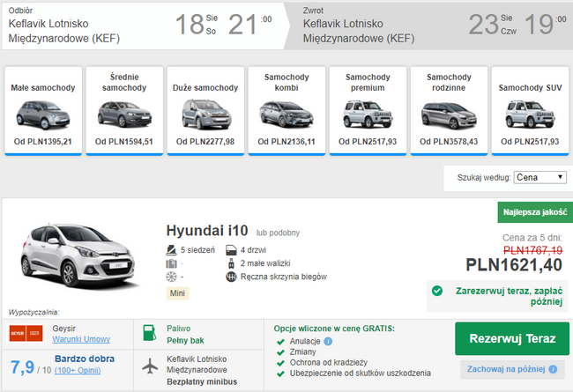The image size is (573, 392).
Task: Click the info icon beside Anulacje
Action: point(328,342)
